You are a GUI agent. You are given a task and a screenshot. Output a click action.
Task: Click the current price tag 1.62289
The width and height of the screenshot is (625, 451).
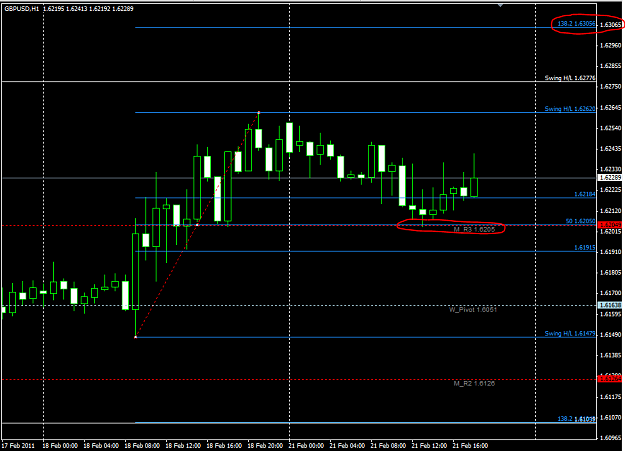[x=610, y=177]
